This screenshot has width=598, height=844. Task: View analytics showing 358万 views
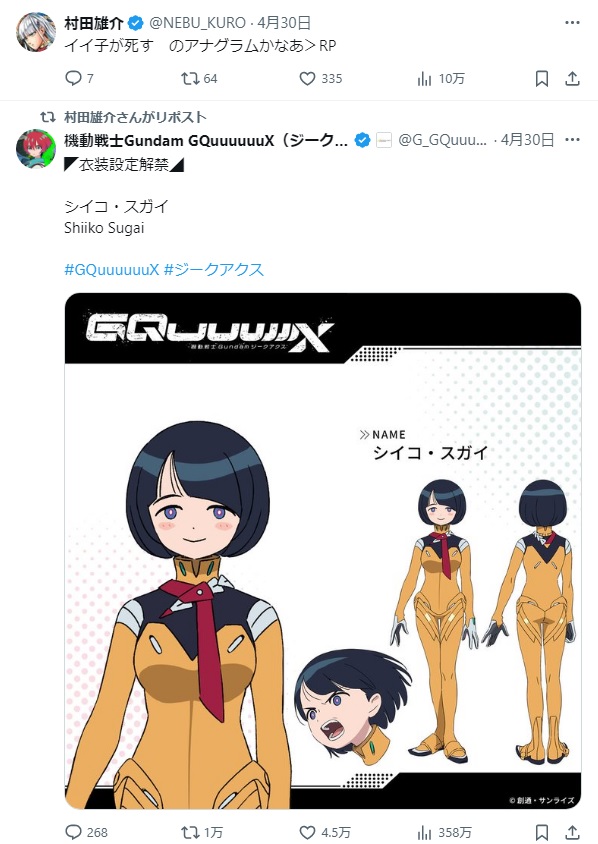[x=445, y=832]
